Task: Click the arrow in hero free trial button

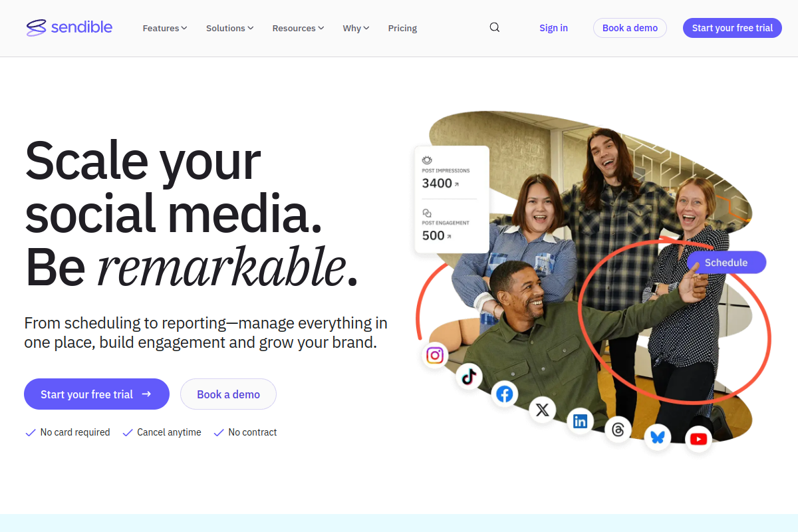Action: click(x=146, y=394)
